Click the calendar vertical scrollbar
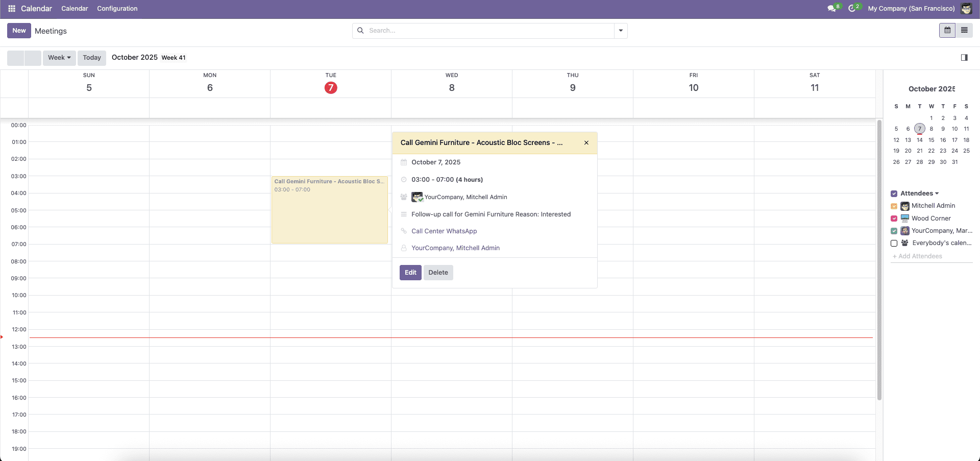 click(x=879, y=260)
